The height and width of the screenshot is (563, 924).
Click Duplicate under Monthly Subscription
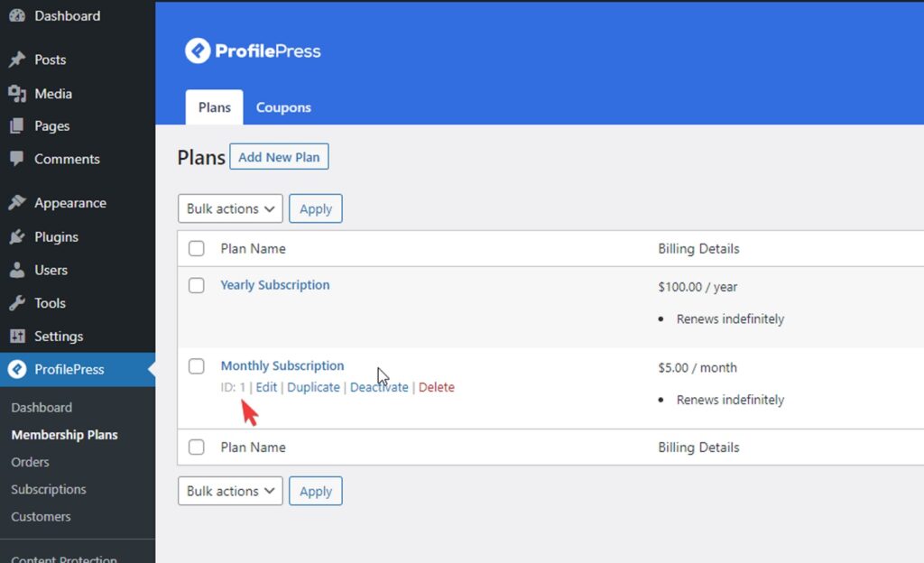pos(313,387)
